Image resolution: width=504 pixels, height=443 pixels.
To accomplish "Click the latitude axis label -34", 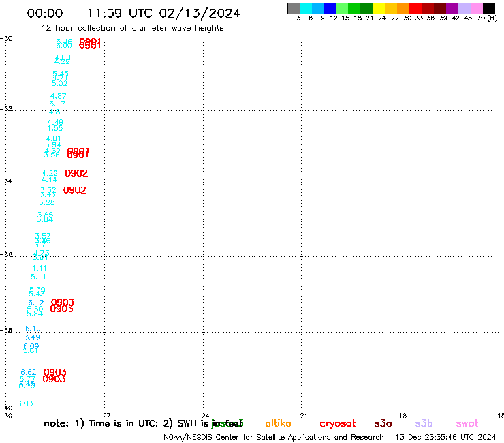I will tap(6, 181).
